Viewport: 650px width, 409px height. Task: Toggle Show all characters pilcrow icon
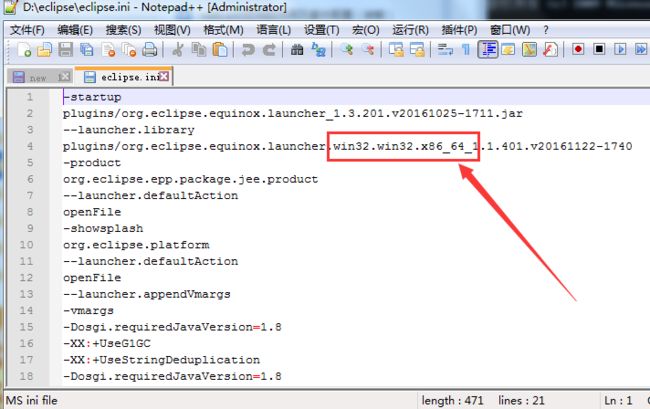[466, 50]
